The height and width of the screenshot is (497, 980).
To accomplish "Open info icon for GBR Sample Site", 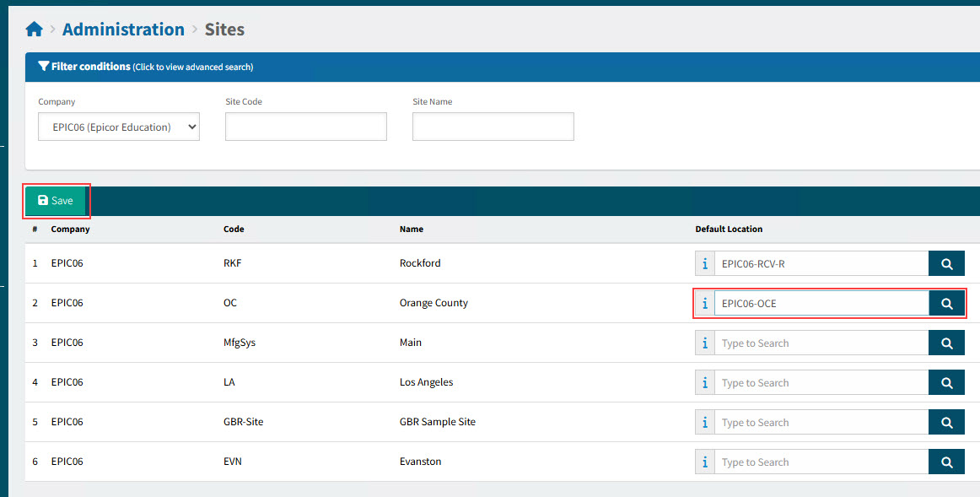I will coord(705,423).
